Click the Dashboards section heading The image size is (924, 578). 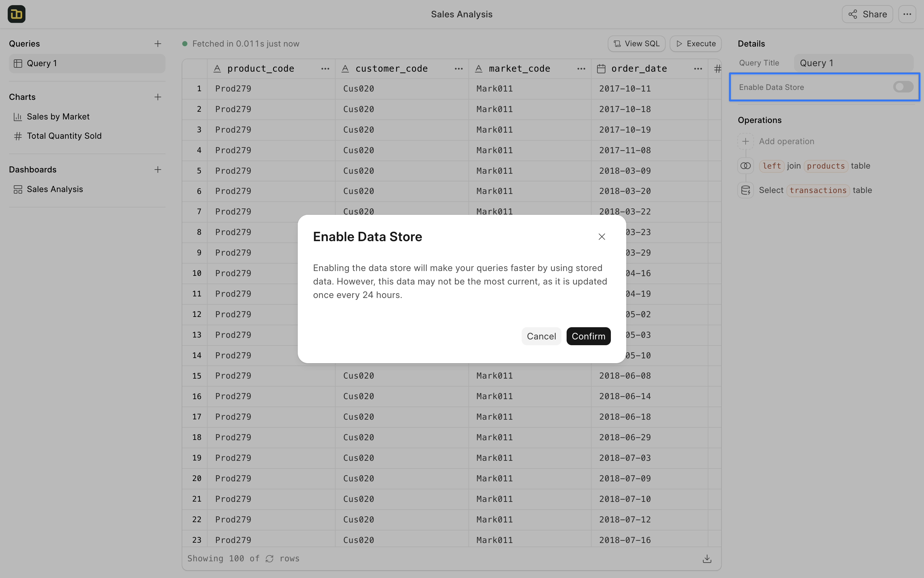point(32,169)
